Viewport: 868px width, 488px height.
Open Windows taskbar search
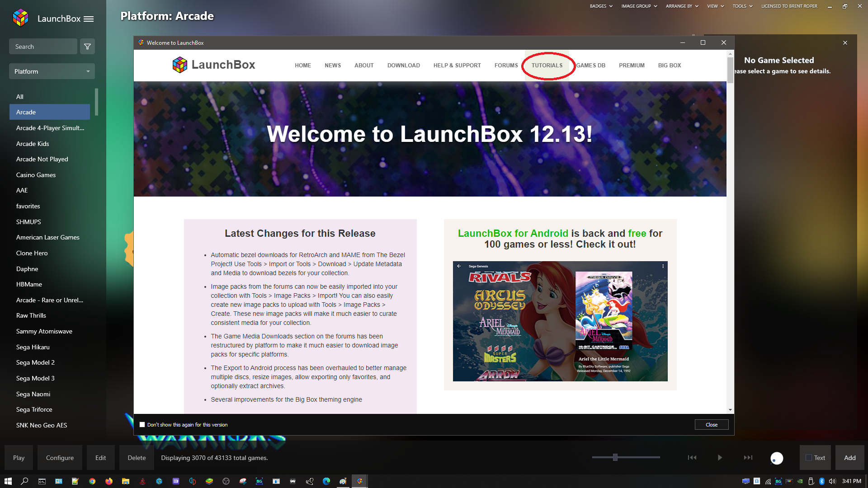pos(25,481)
